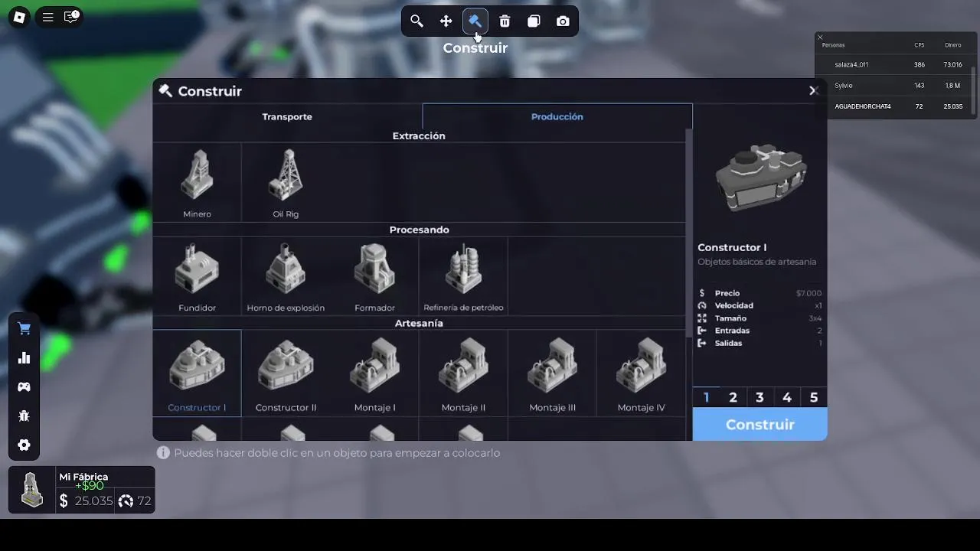980x551 pixels.
Task: Open the hamburger menu top left
Action: point(47,17)
